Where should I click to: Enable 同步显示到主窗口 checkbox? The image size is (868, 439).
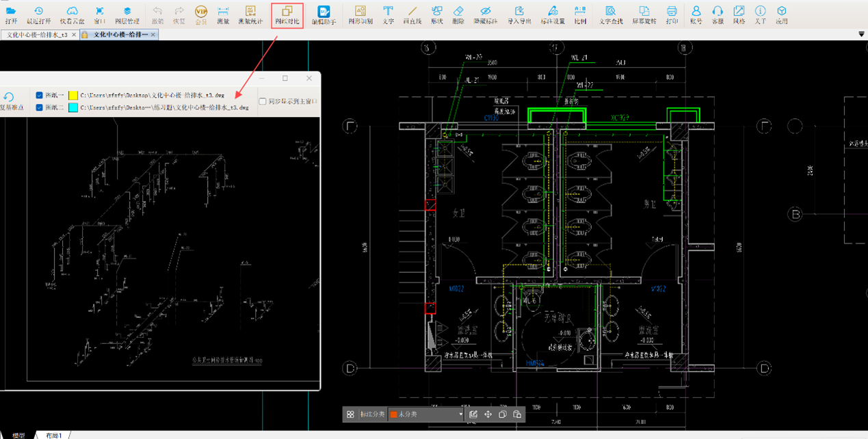click(263, 101)
